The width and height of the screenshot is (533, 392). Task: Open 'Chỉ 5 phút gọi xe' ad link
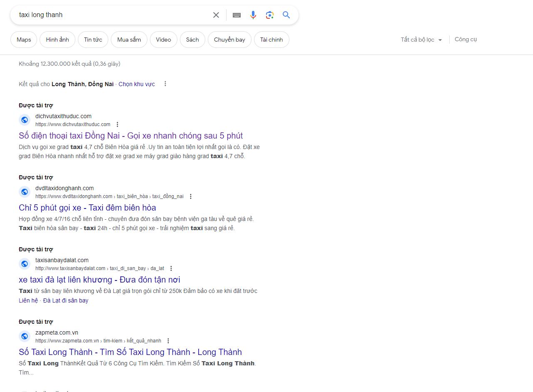coord(87,208)
